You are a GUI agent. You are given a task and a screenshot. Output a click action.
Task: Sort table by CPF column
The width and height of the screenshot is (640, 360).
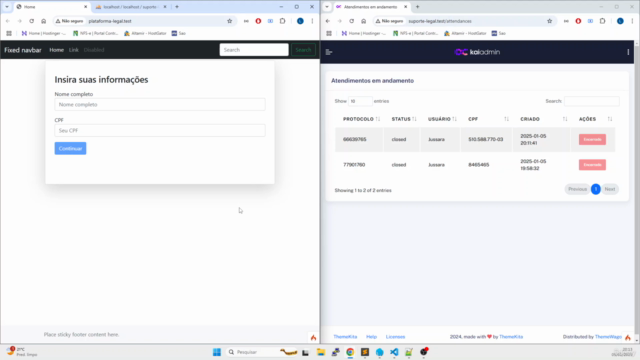(x=488, y=119)
